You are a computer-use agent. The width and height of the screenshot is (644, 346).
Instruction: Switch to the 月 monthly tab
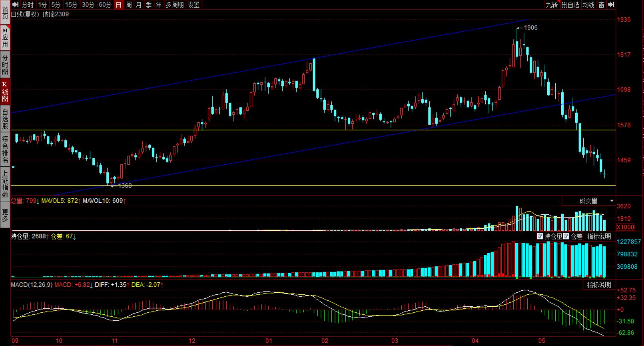pyautogui.click(x=139, y=5)
